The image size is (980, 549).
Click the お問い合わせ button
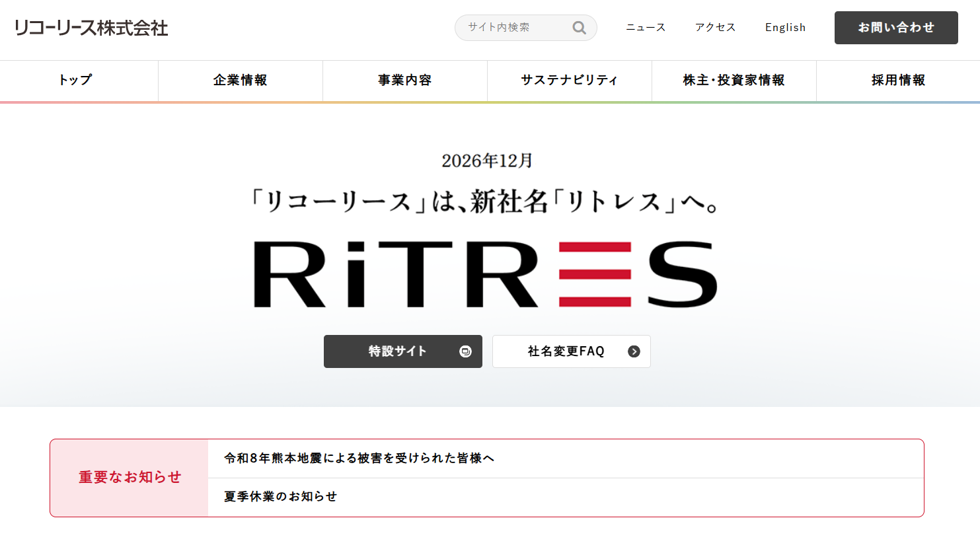pos(896,28)
